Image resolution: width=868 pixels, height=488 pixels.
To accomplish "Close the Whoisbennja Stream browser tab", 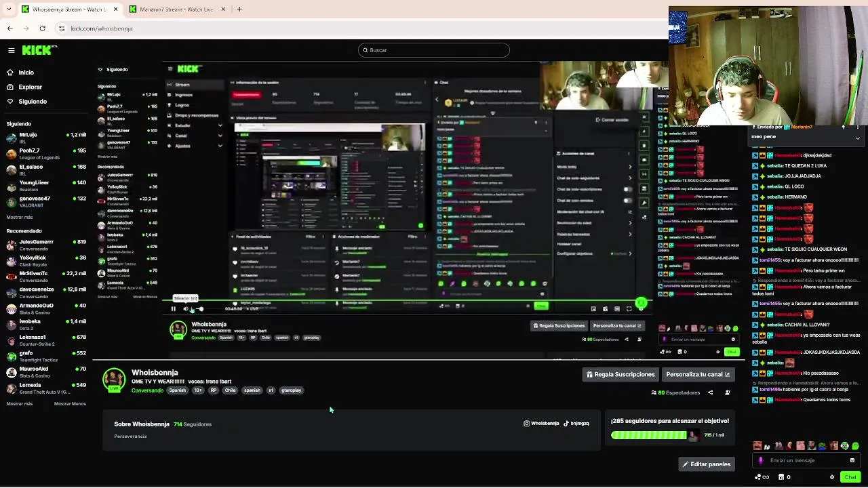I will click(115, 9).
